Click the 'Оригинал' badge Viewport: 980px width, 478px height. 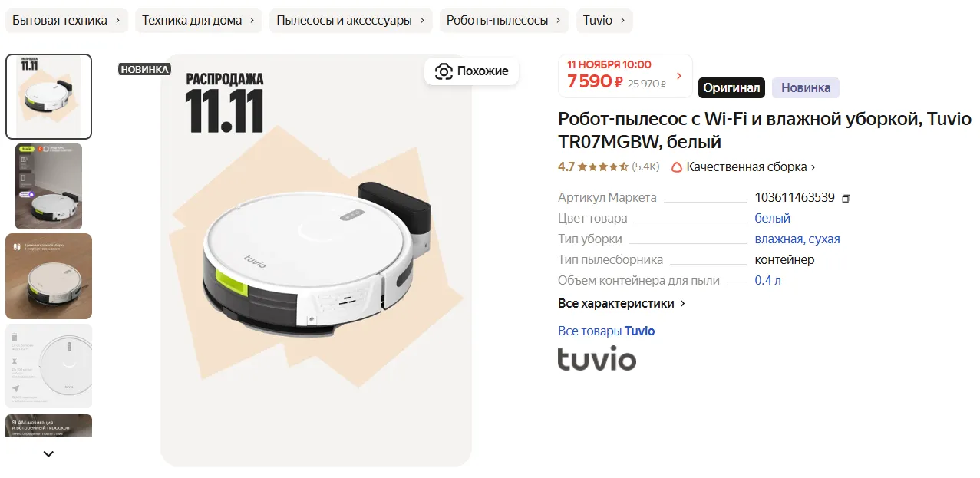click(731, 87)
